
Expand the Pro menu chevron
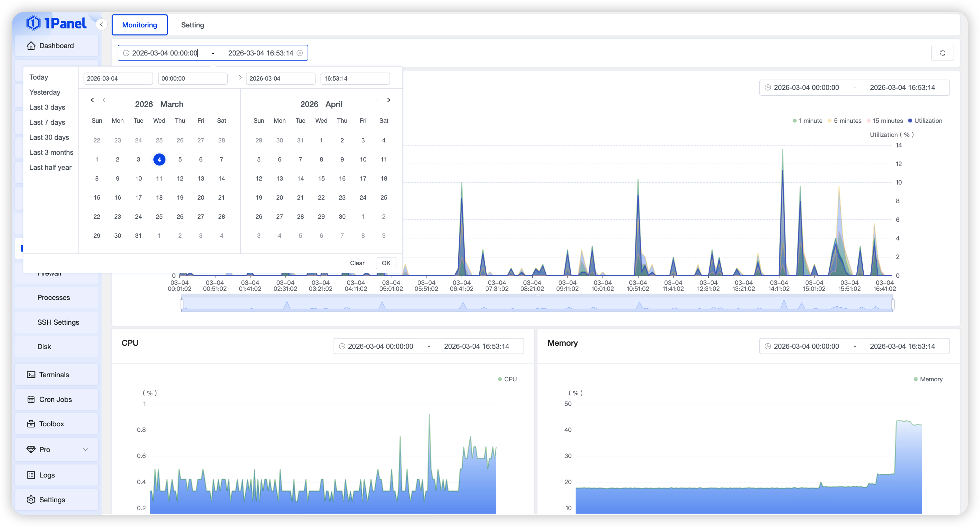(x=85, y=449)
